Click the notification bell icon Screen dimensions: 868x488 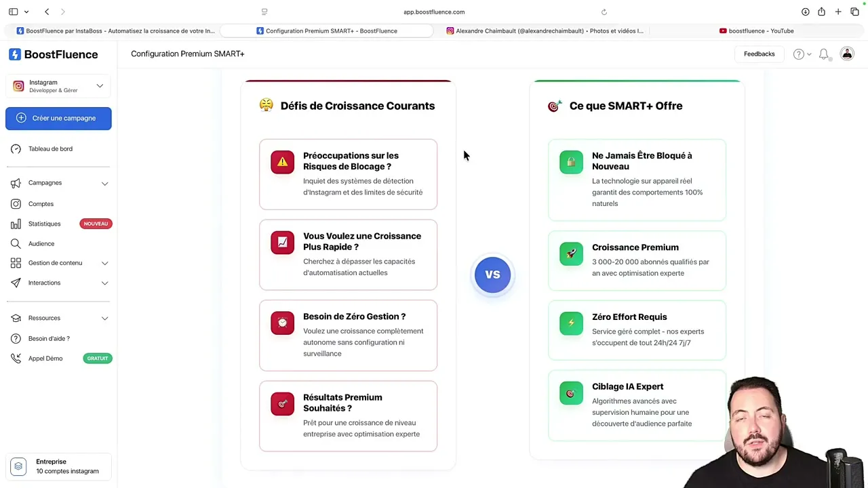pyautogui.click(x=824, y=54)
